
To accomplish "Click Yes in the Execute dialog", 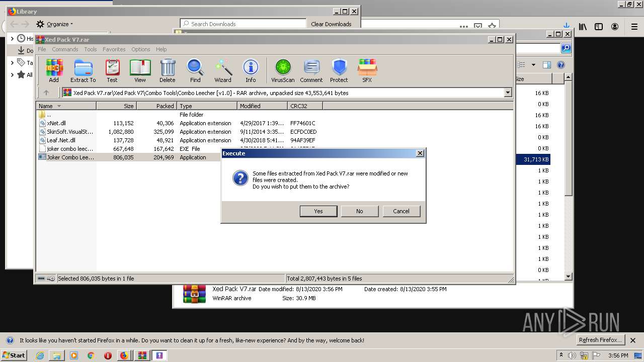I will (x=318, y=211).
